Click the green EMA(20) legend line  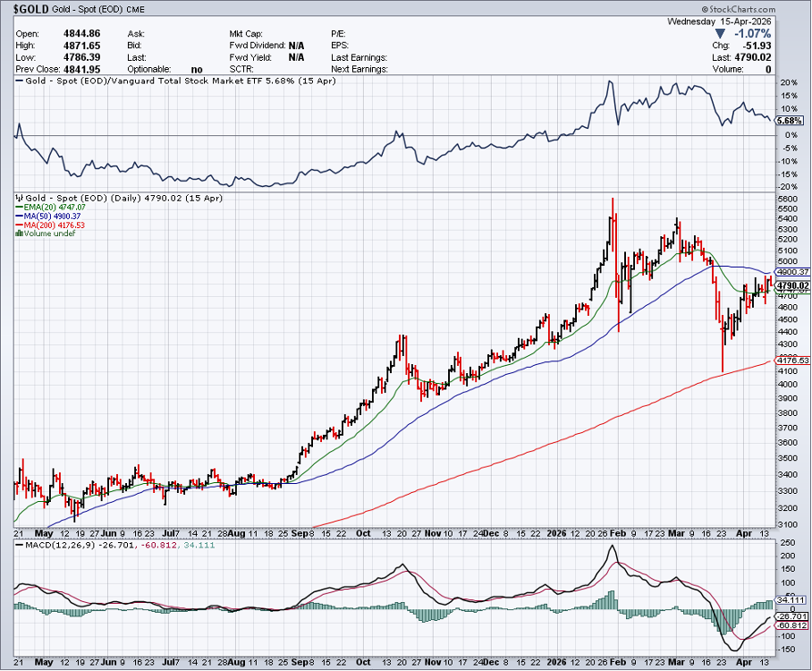point(19,207)
